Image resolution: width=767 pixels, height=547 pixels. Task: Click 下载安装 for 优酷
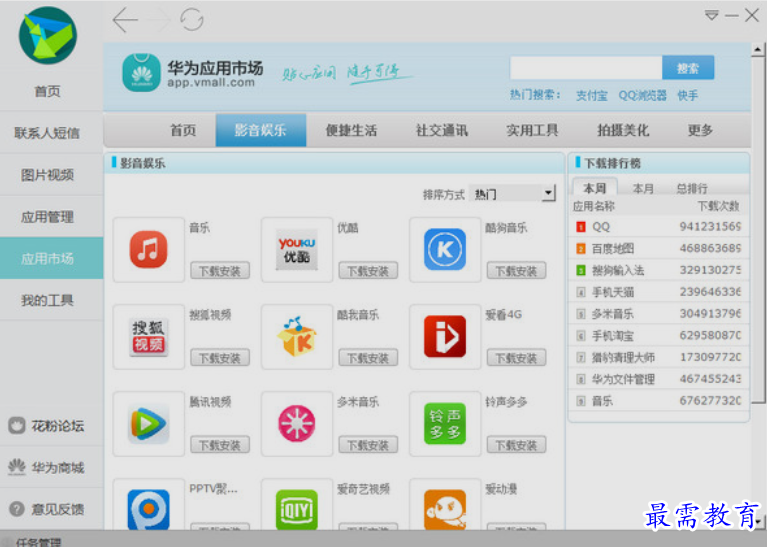point(368,271)
